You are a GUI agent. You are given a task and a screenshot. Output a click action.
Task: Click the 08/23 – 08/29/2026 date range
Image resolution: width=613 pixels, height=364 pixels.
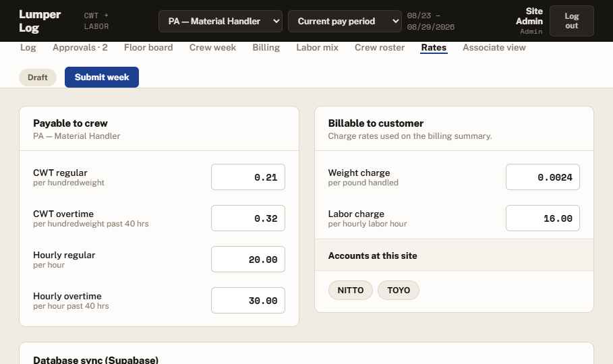(430, 21)
